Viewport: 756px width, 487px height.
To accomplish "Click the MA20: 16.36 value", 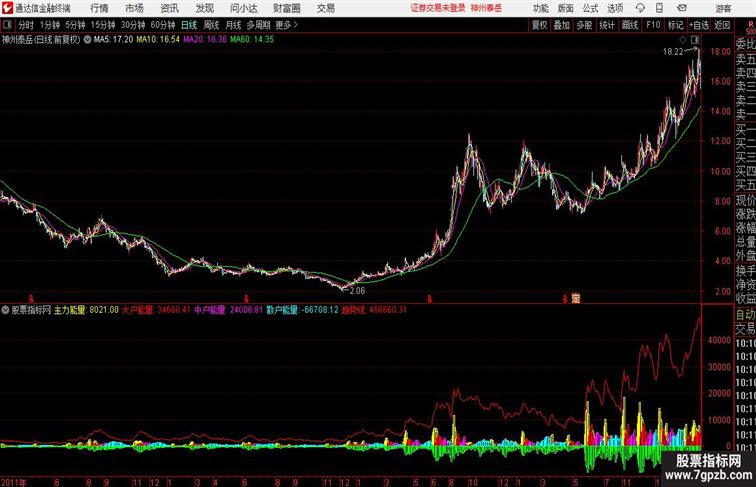I will click(204, 40).
